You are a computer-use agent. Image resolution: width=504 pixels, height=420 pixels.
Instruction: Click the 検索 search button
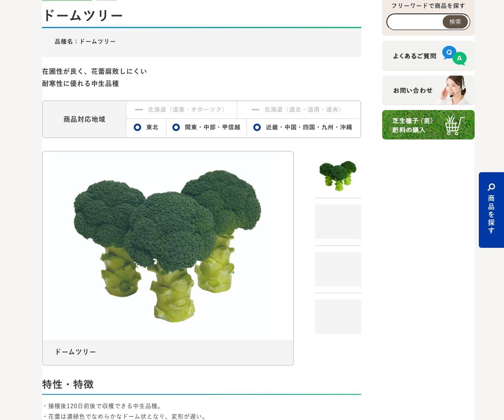click(455, 22)
